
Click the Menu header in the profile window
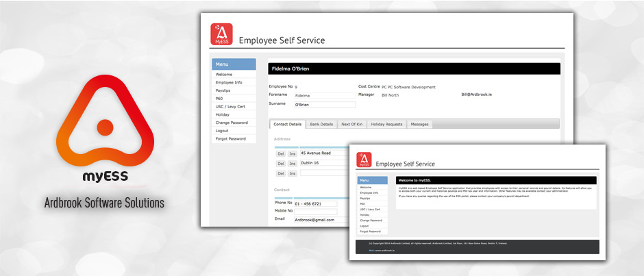pyautogui.click(x=234, y=64)
